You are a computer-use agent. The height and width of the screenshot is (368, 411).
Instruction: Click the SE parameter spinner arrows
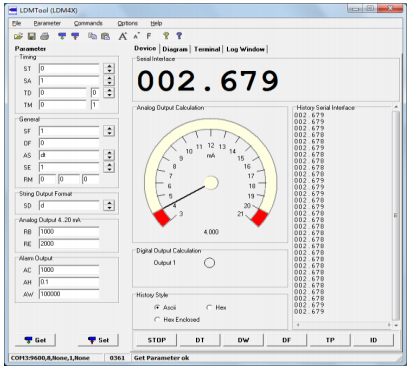coord(109,167)
